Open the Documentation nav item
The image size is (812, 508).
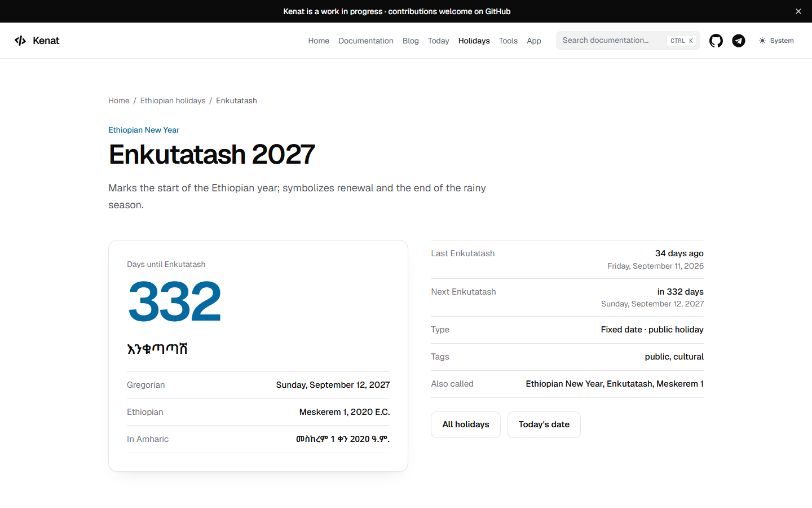(x=366, y=41)
